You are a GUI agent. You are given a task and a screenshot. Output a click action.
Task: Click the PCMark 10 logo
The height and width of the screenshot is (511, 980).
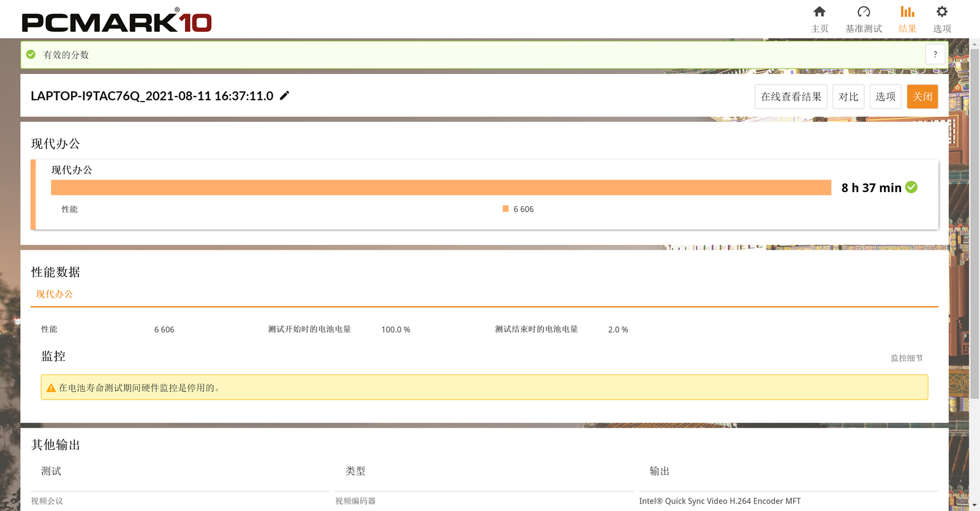click(117, 22)
